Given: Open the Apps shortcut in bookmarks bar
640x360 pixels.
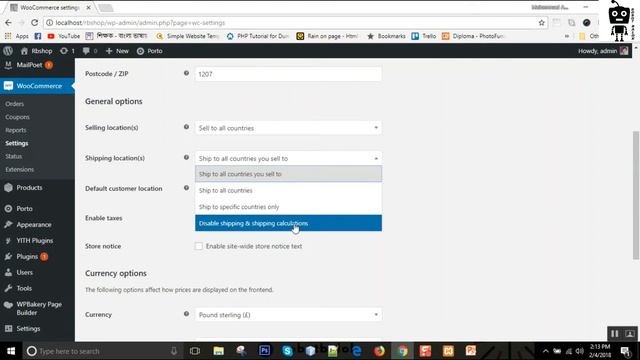Looking at the screenshot, I should [16, 36].
